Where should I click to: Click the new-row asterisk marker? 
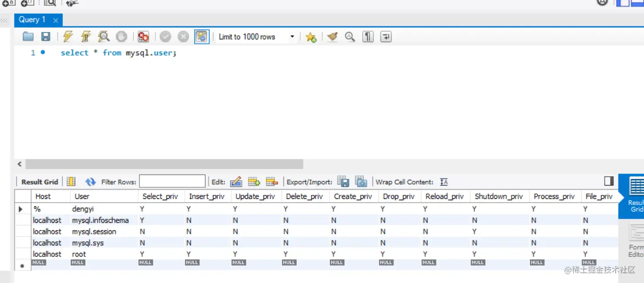(22, 266)
